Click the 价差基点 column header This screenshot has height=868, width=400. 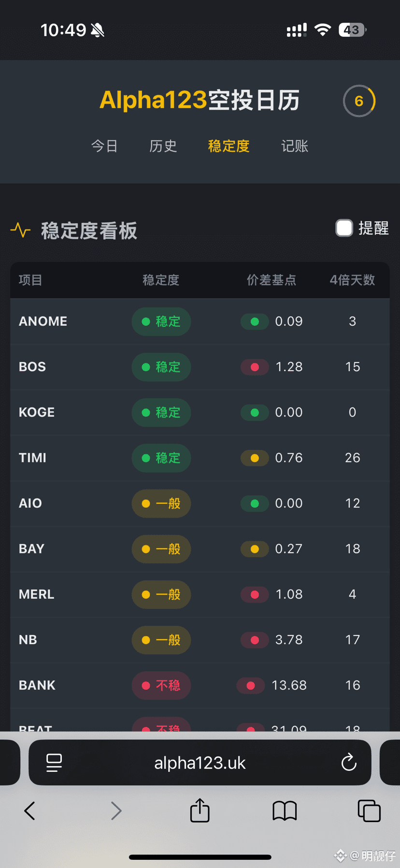tap(271, 280)
